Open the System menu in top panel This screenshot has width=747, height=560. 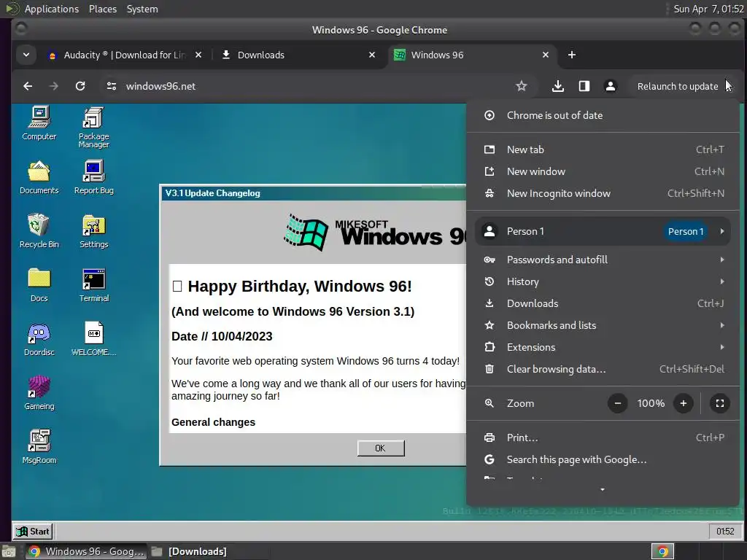point(142,9)
